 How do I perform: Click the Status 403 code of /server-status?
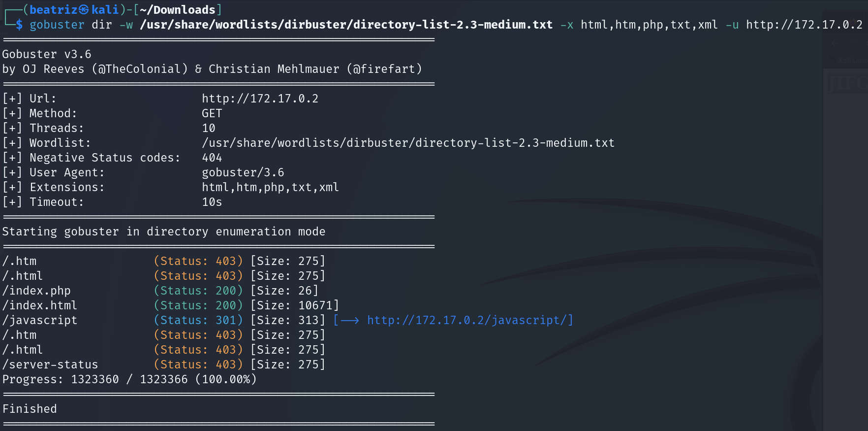[198, 365]
